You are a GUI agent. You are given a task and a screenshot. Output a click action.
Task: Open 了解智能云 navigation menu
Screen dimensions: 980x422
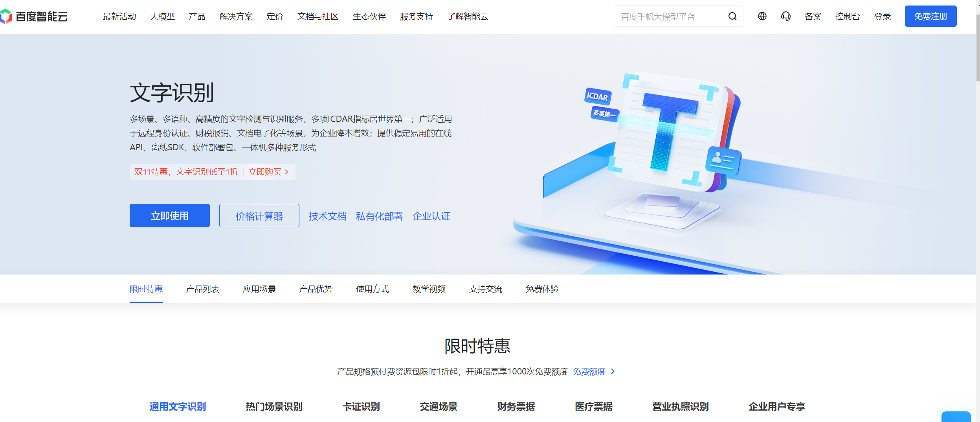click(x=468, y=17)
